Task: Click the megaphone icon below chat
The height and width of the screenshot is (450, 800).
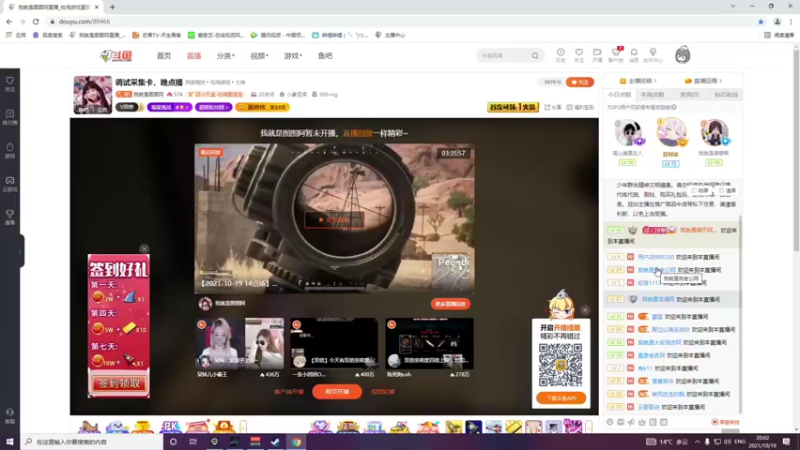Action: (x=631, y=422)
